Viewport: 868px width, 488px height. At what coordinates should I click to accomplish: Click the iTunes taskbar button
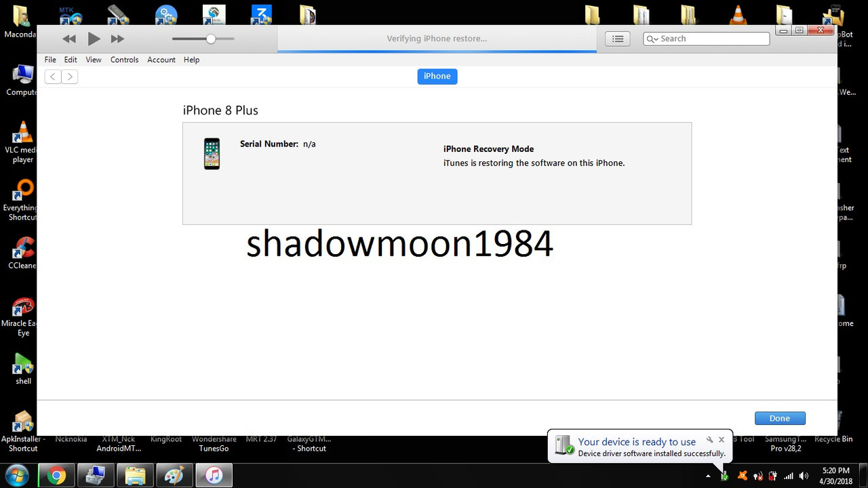(214, 476)
